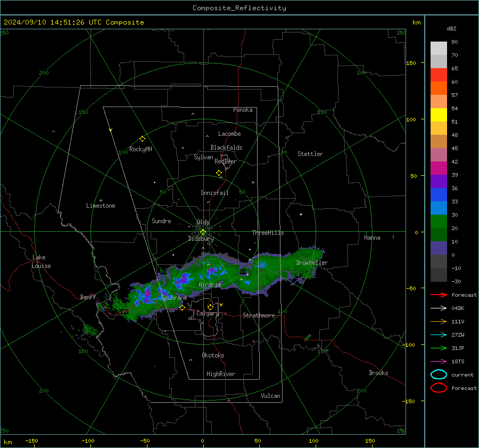Image resolution: width=479 pixels, height=448 pixels.
Task: Click the ThreeHills town label
Action: coord(268,233)
